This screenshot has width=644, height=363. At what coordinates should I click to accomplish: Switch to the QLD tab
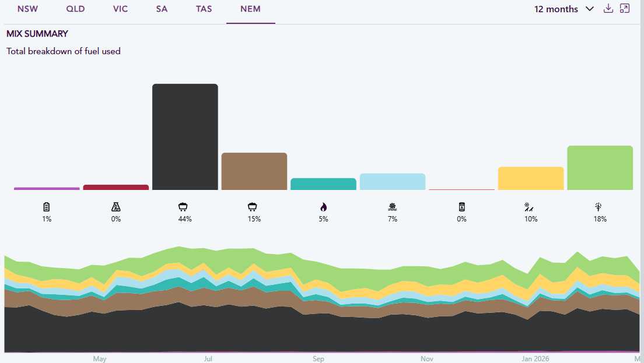pyautogui.click(x=76, y=9)
